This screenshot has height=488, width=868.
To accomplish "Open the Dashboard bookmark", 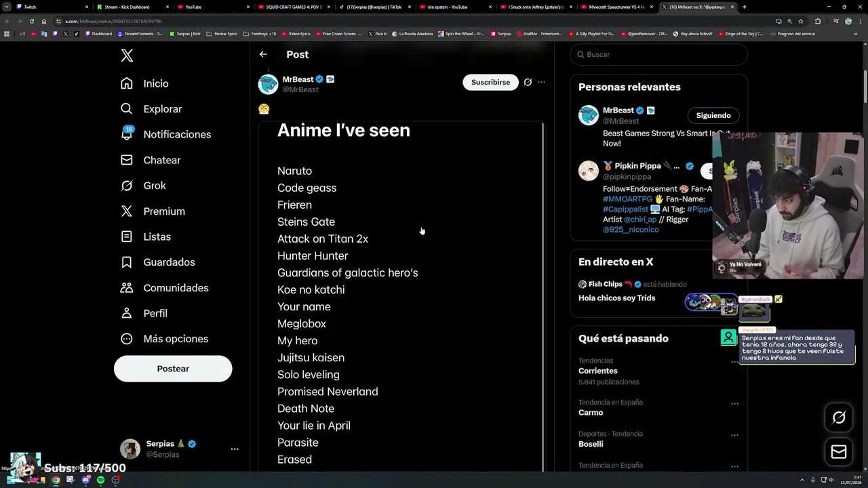I will [x=98, y=34].
